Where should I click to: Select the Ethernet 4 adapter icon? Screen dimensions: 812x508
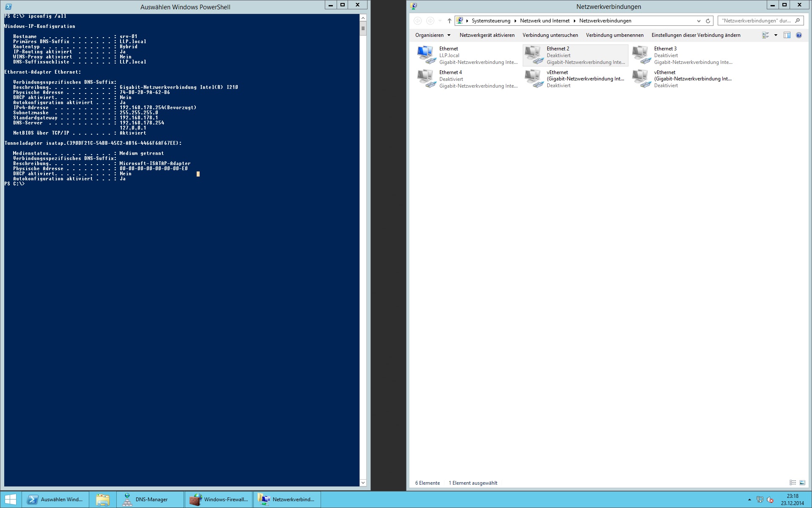426,79
